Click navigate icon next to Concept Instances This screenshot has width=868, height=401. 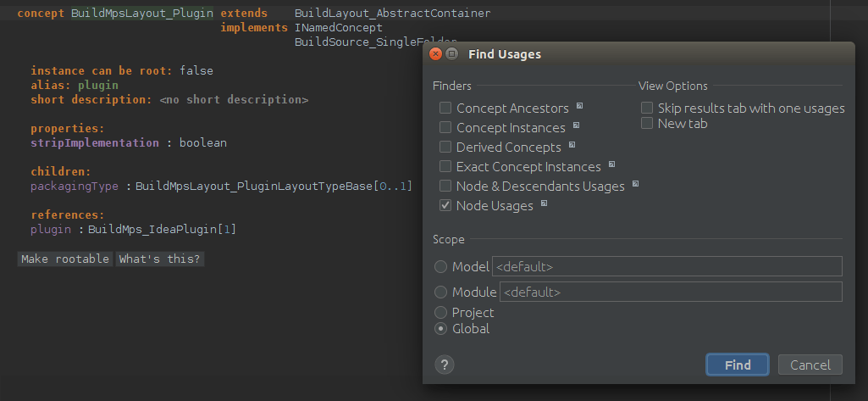click(x=576, y=125)
